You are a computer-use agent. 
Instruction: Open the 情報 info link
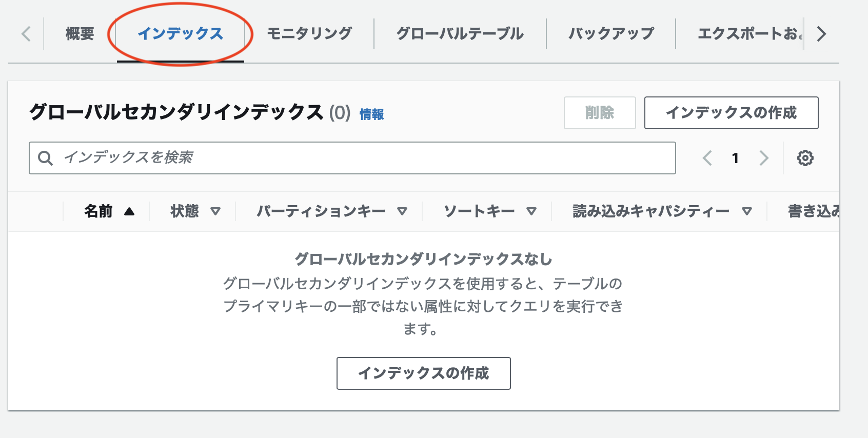(x=371, y=114)
